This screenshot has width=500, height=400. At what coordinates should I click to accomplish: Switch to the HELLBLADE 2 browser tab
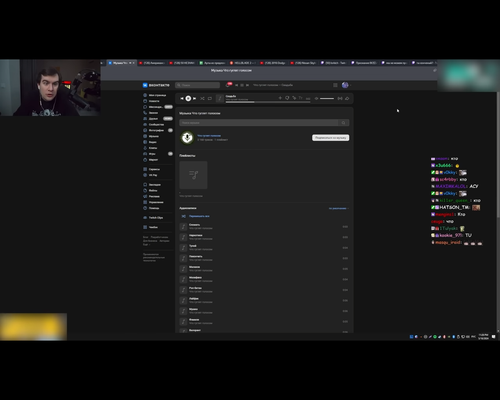(243, 63)
